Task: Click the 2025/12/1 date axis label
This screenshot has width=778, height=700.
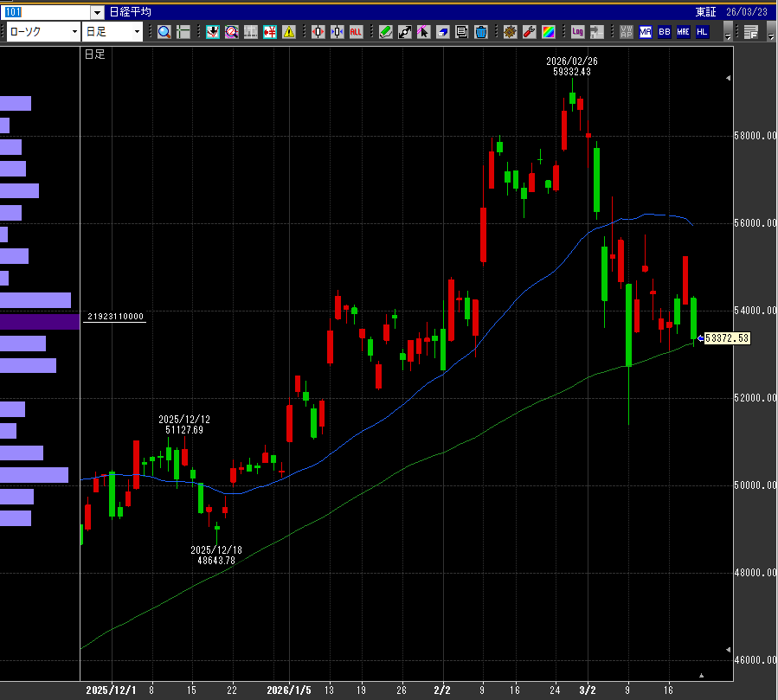Action: click(x=111, y=690)
